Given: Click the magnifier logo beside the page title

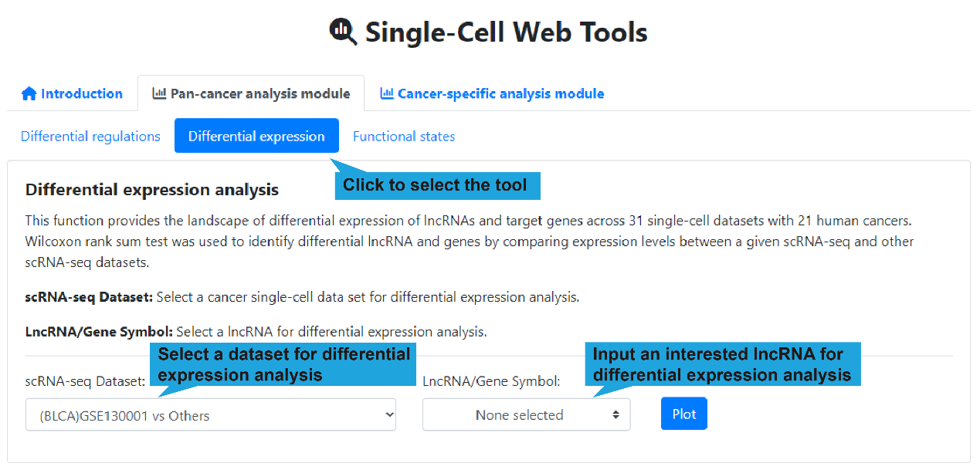Looking at the screenshot, I should point(343,32).
